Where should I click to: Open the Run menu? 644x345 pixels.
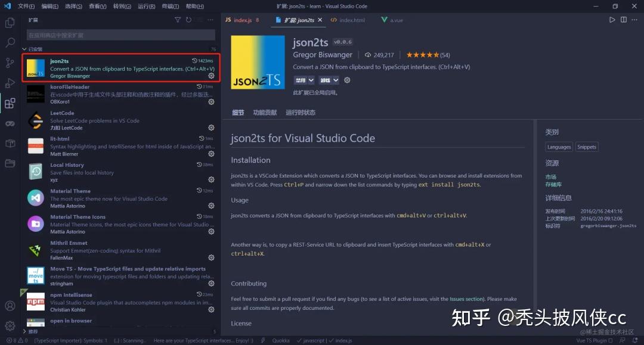(147, 6)
